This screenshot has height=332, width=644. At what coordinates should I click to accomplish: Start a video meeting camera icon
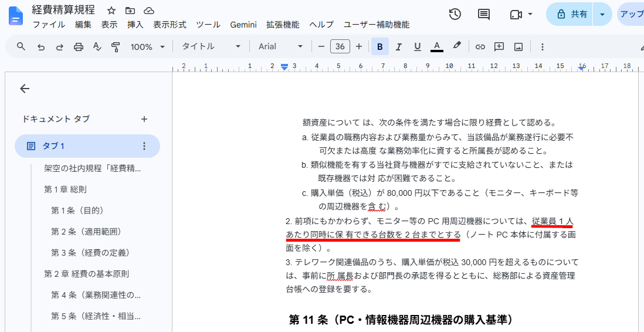[x=516, y=15]
